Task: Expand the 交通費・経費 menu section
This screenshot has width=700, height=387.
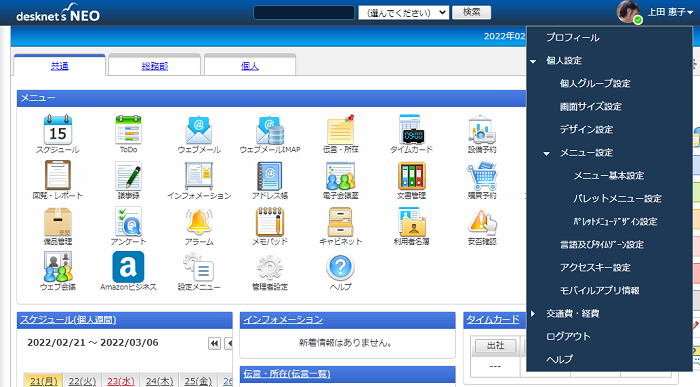Action: pyautogui.click(x=533, y=314)
